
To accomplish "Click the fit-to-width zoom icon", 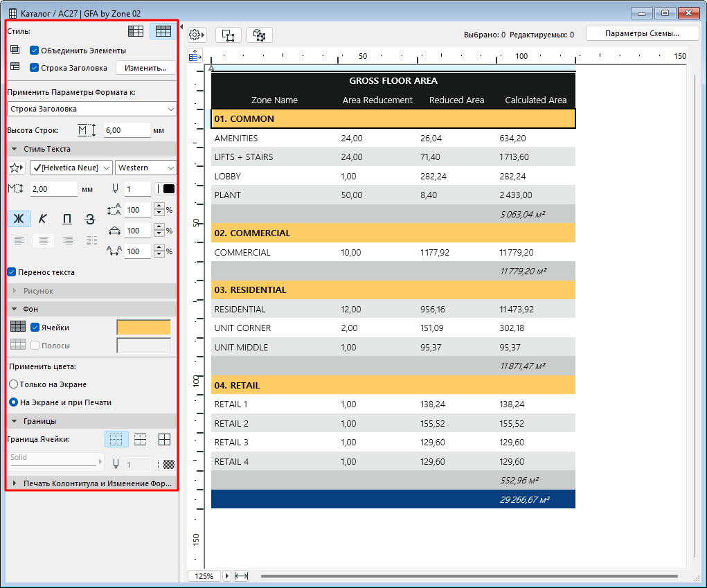I will pos(241,576).
